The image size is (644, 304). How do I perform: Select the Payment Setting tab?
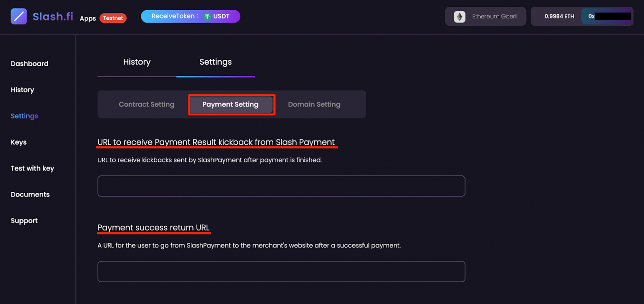[231, 104]
